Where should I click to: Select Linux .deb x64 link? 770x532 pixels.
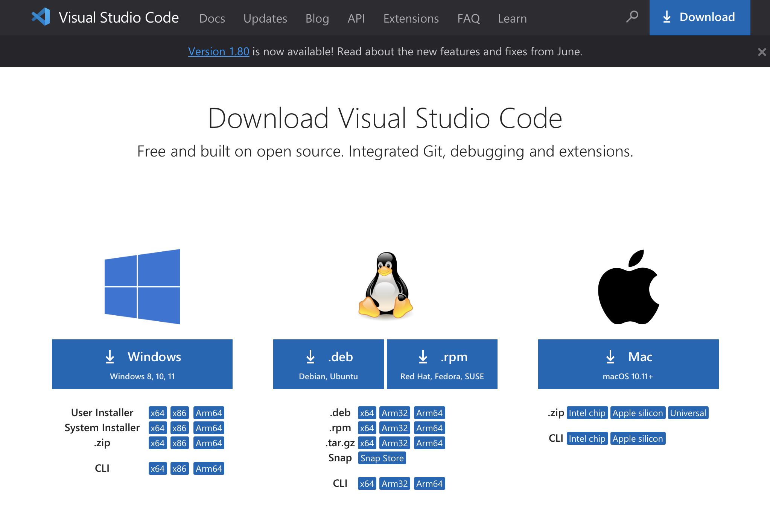point(367,413)
